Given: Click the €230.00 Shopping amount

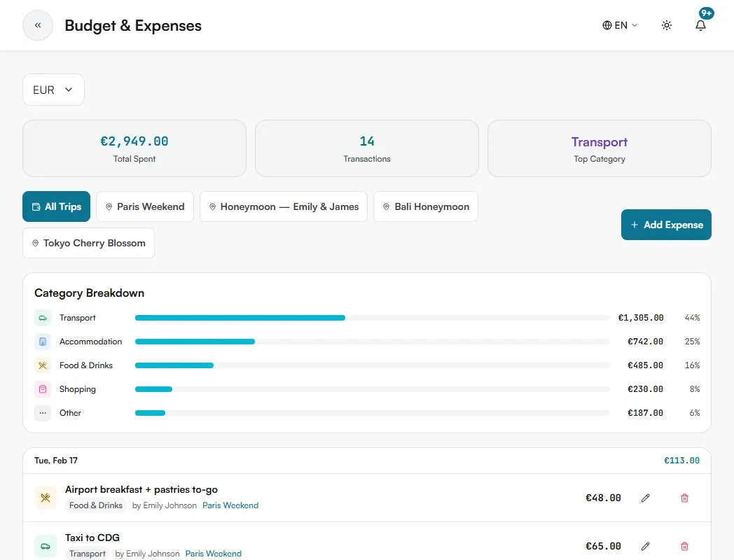Looking at the screenshot, I should [646, 389].
